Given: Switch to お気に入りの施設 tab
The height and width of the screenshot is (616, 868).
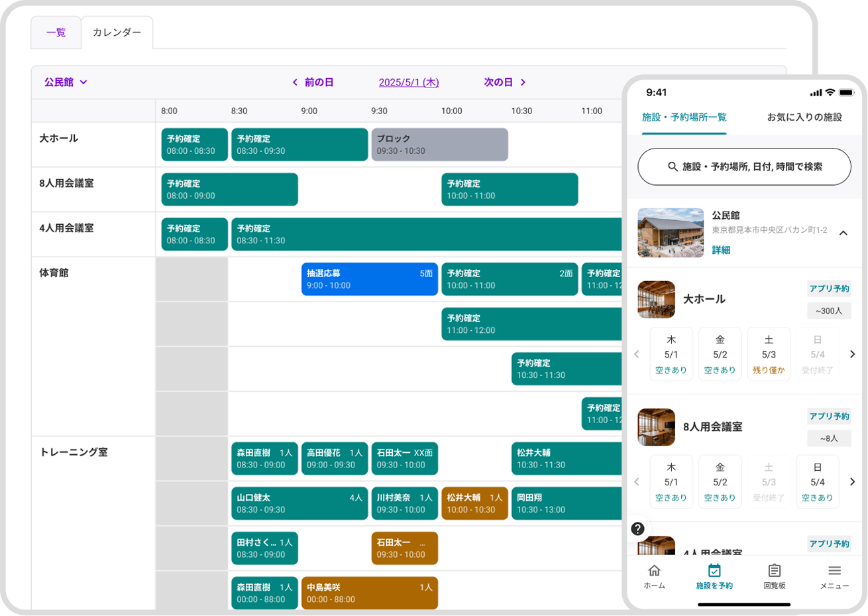Looking at the screenshot, I should pyautogui.click(x=804, y=117).
